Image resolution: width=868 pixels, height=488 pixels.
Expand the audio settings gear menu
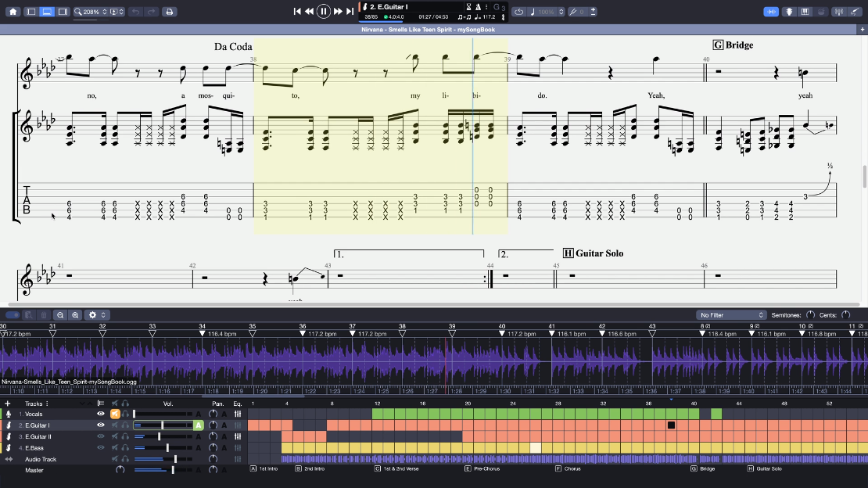coord(96,315)
